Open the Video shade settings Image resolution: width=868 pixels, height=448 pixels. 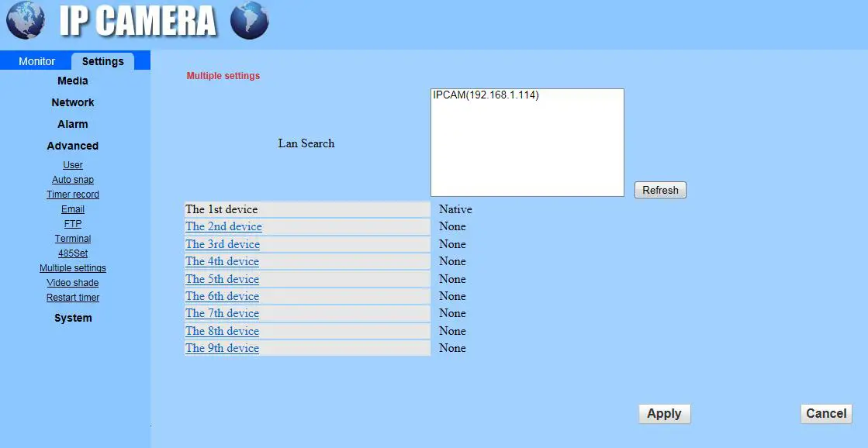[x=72, y=282]
